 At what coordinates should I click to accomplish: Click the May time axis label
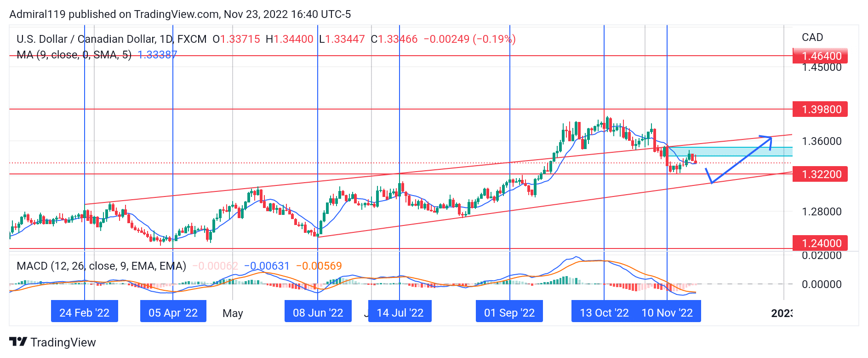[x=233, y=313]
